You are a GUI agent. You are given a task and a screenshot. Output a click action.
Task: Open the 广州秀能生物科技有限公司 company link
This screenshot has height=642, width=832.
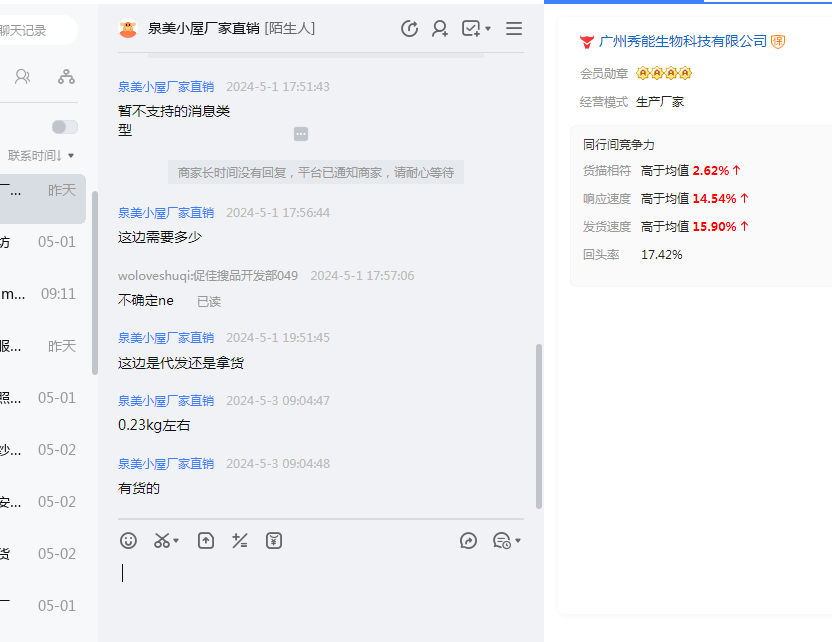682,41
